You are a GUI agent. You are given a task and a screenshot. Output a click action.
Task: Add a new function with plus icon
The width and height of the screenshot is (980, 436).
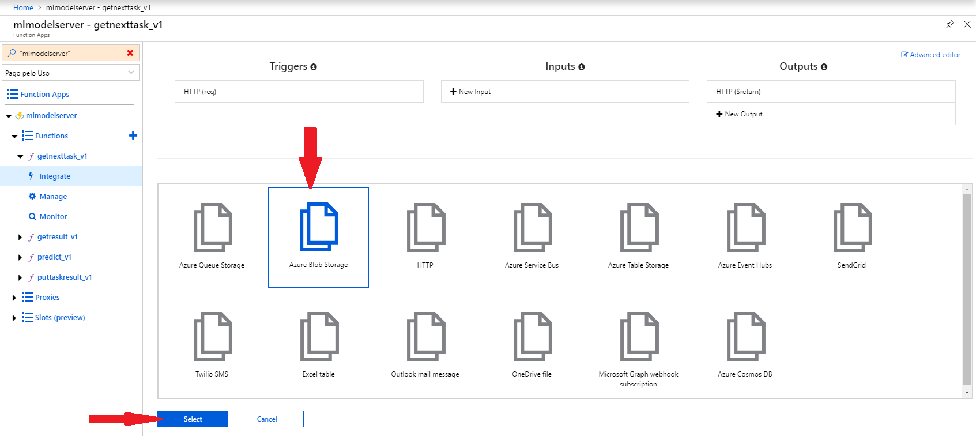point(133,136)
